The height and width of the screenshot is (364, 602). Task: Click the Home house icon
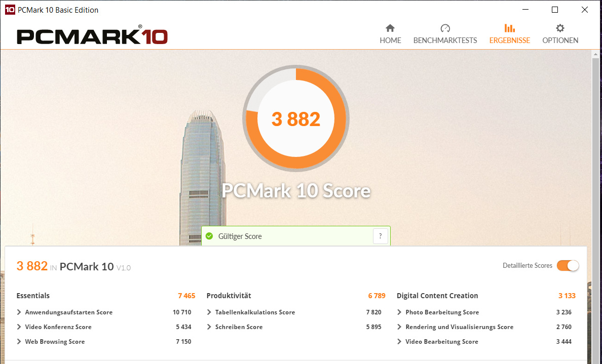(x=390, y=28)
